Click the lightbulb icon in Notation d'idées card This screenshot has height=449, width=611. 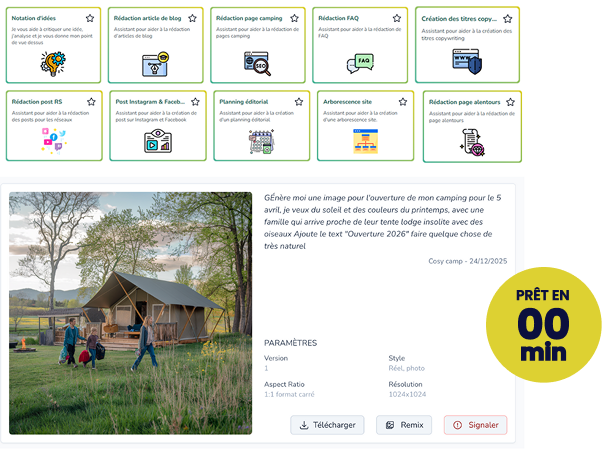53,64
